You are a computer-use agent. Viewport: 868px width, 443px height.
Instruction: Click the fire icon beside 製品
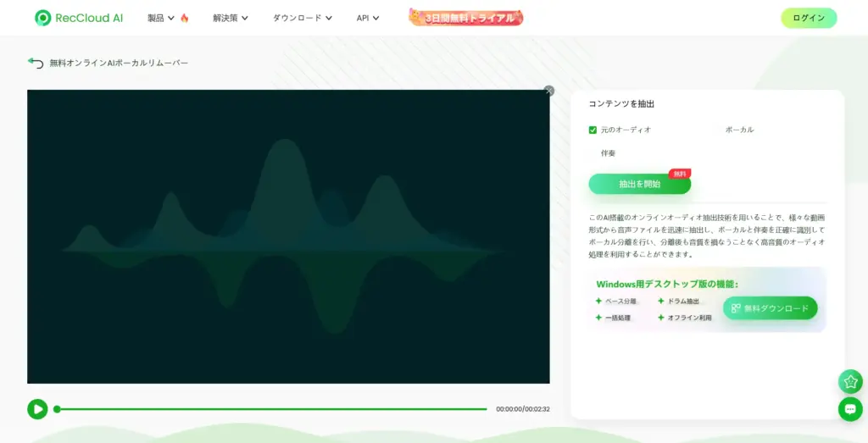pos(185,18)
